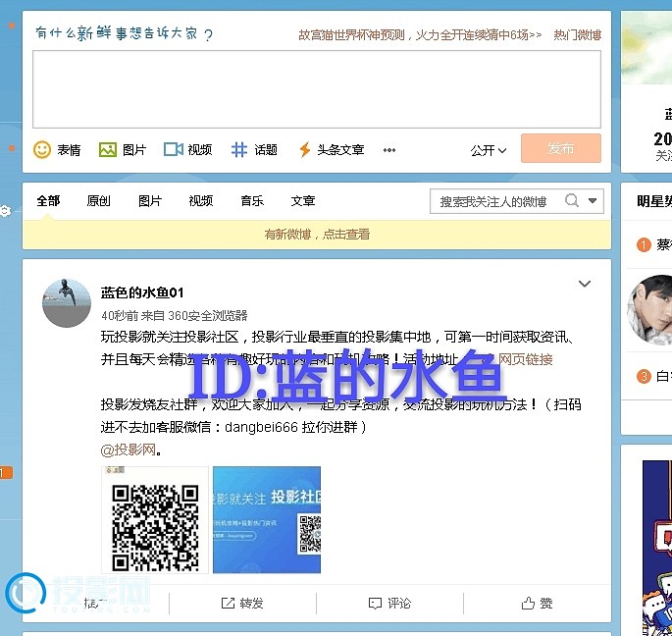Open the QR code image thumbnail
Screen dimensions: 672x636
(155, 520)
